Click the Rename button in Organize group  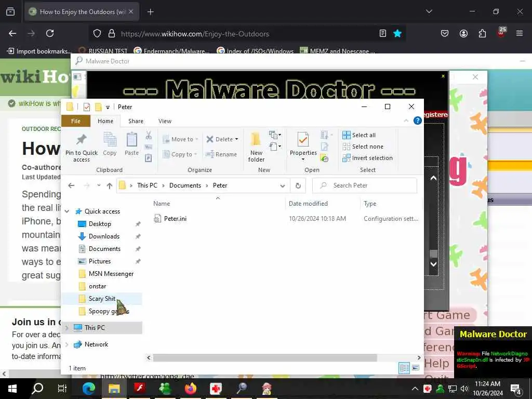click(x=221, y=154)
